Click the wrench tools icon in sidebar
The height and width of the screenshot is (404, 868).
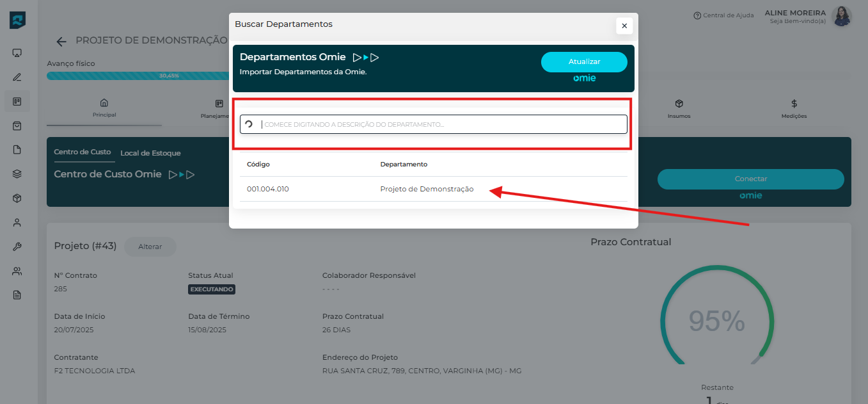coord(17,247)
